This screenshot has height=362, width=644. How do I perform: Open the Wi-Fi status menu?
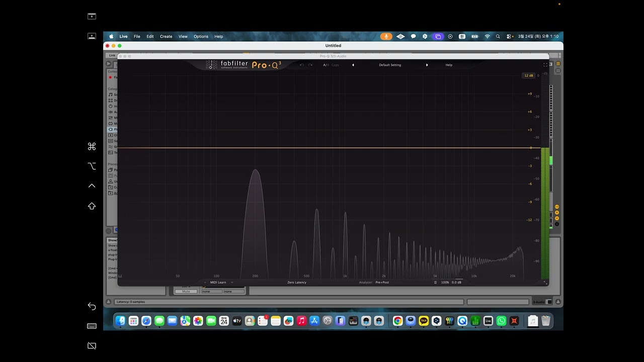(487, 37)
